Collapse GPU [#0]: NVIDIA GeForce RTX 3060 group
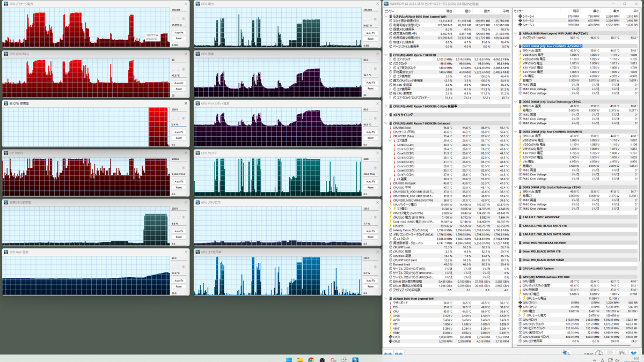 516,277
